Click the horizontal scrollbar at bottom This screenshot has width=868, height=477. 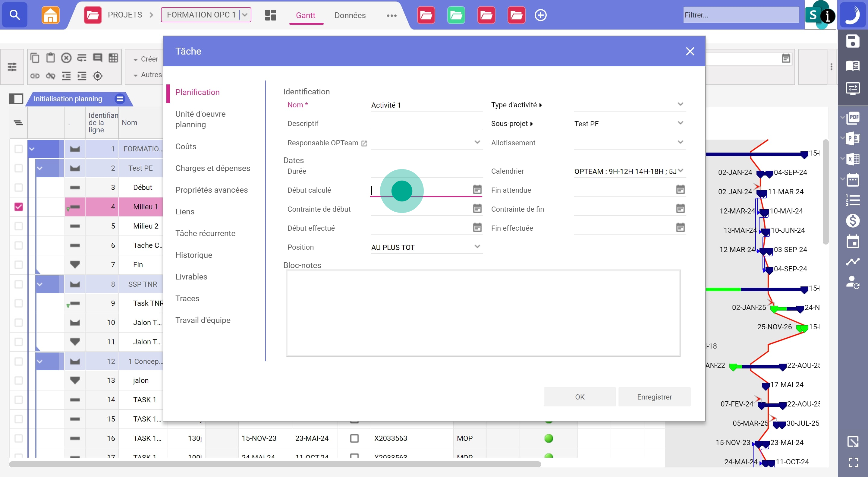(x=275, y=465)
